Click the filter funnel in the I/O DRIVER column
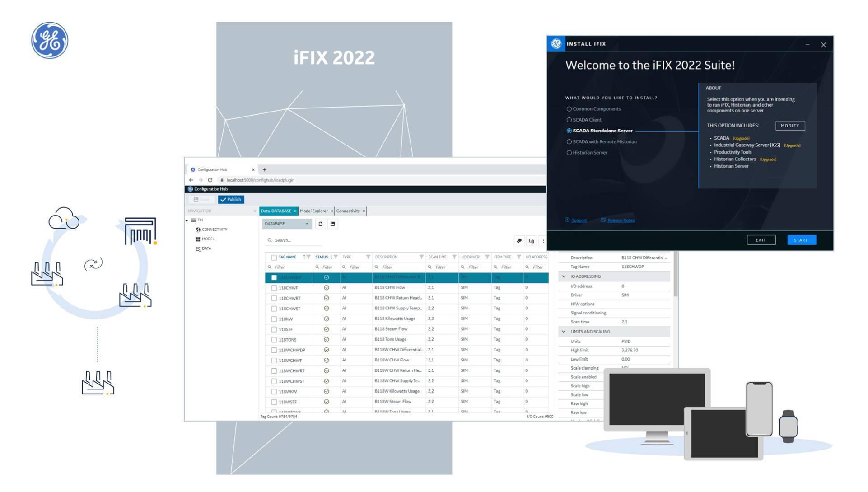This screenshot has width=868, height=492. point(487,257)
